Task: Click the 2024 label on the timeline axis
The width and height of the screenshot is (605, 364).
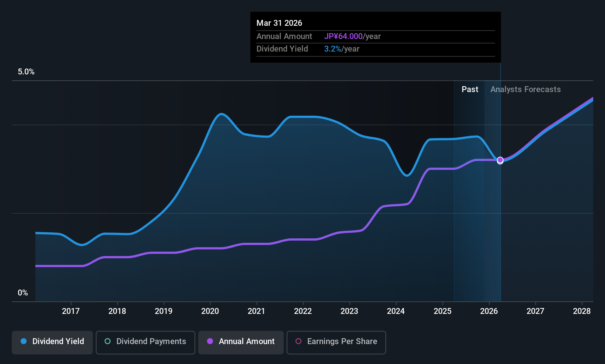Action: coord(395,311)
